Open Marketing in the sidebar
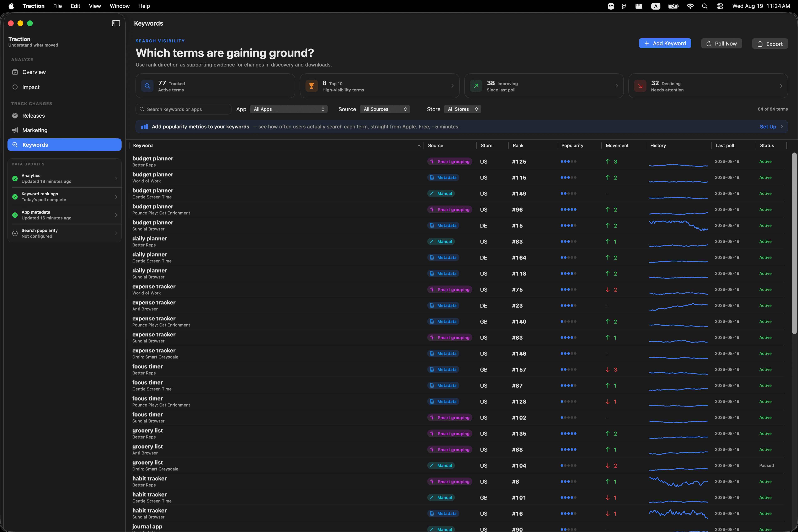The image size is (798, 532). coord(64,130)
